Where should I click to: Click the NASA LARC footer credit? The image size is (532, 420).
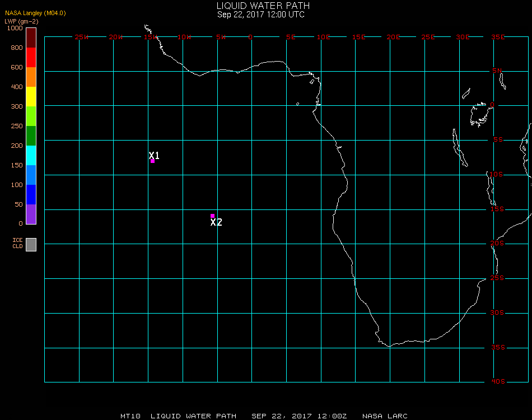click(385, 416)
